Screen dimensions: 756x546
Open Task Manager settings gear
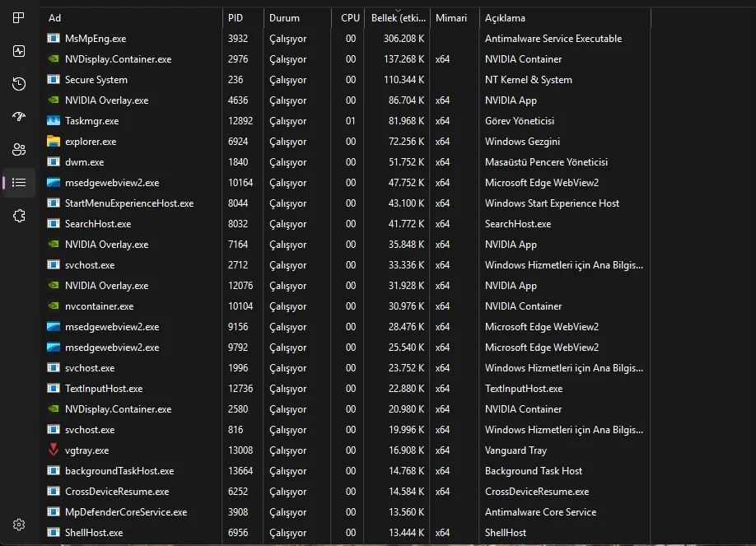tap(19, 525)
